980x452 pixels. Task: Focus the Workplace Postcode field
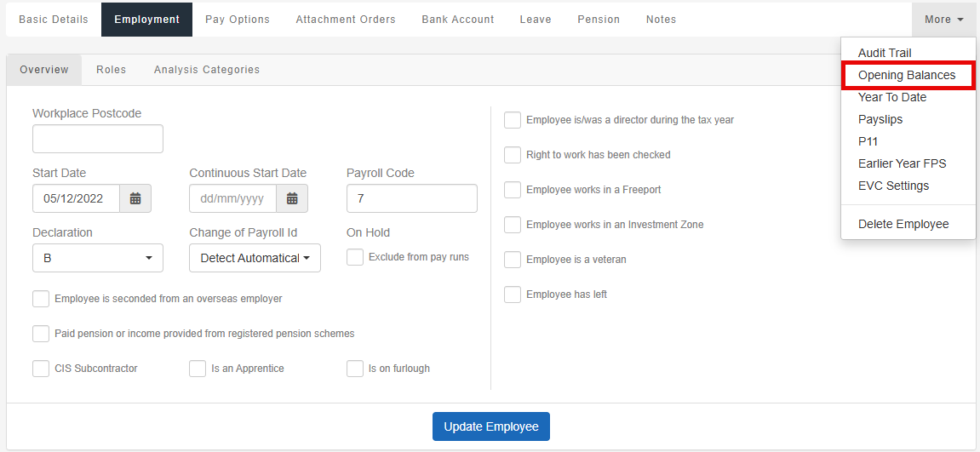pyautogui.click(x=98, y=139)
